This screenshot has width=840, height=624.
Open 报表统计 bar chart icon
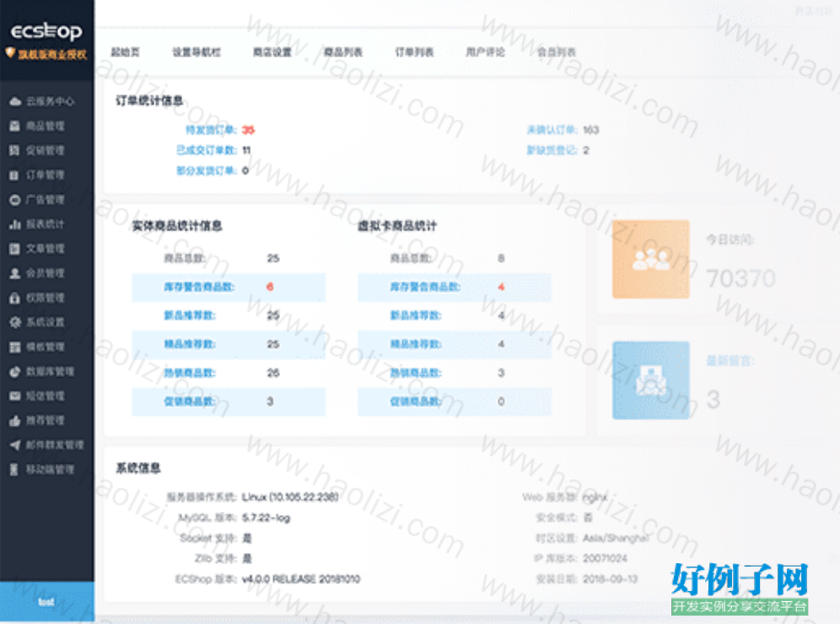(15, 224)
